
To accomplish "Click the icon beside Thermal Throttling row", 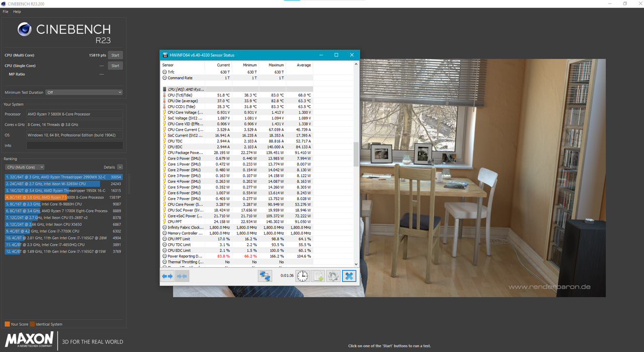I will [165, 262].
